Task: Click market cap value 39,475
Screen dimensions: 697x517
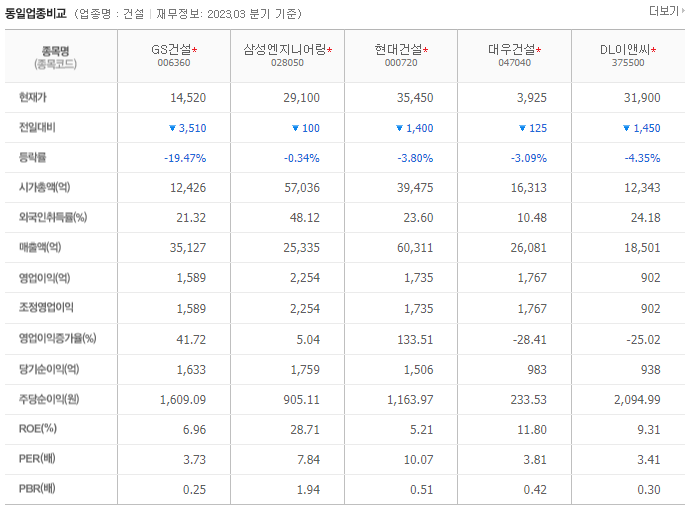Action: [x=415, y=188]
